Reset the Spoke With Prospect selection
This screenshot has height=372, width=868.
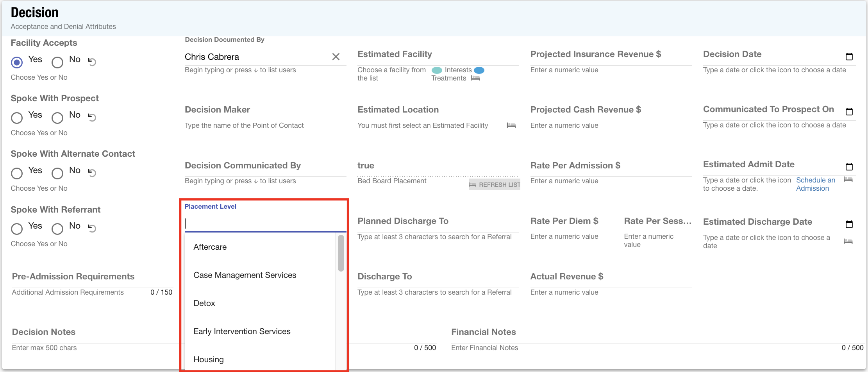[92, 117]
